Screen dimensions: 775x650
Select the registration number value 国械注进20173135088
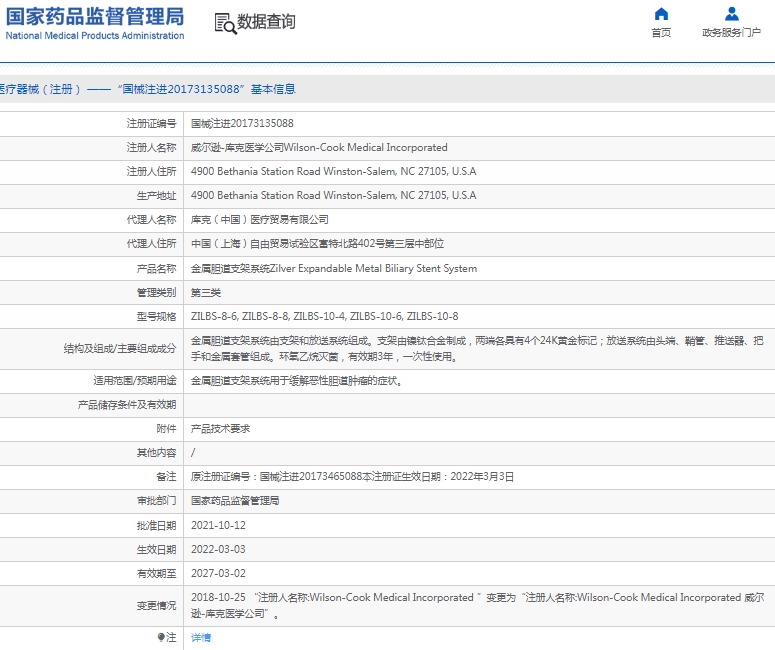click(242, 123)
